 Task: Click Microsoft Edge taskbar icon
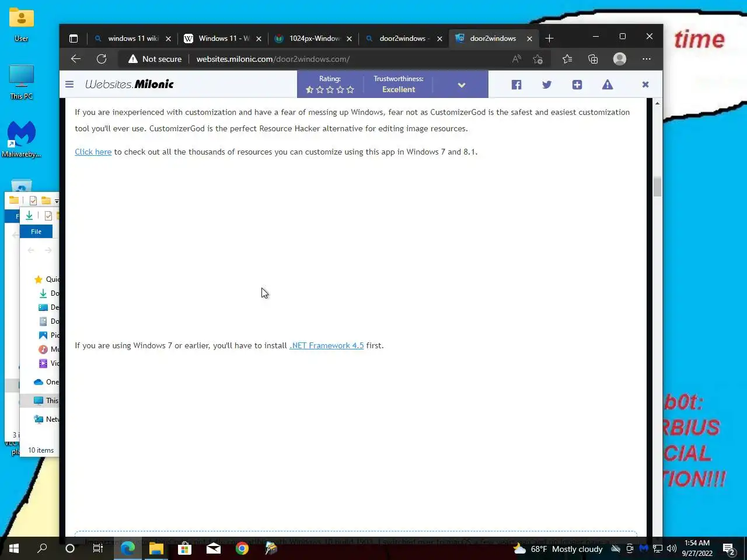click(x=127, y=548)
